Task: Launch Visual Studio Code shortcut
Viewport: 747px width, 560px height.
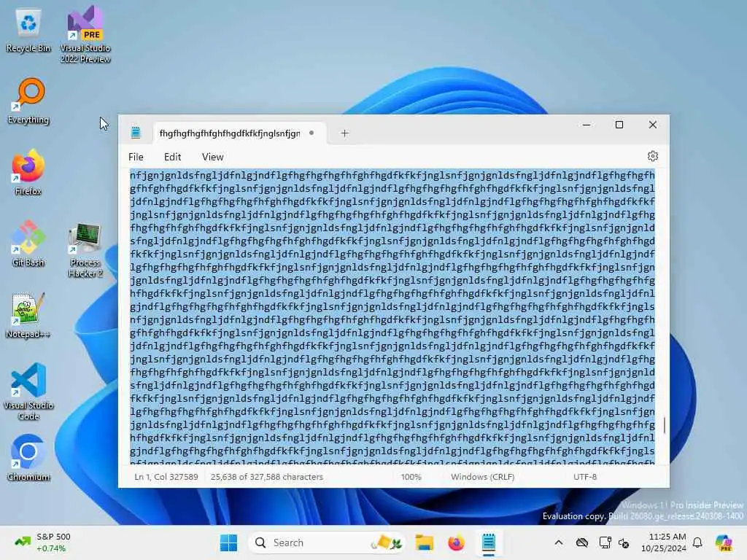Action: pos(28,392)
